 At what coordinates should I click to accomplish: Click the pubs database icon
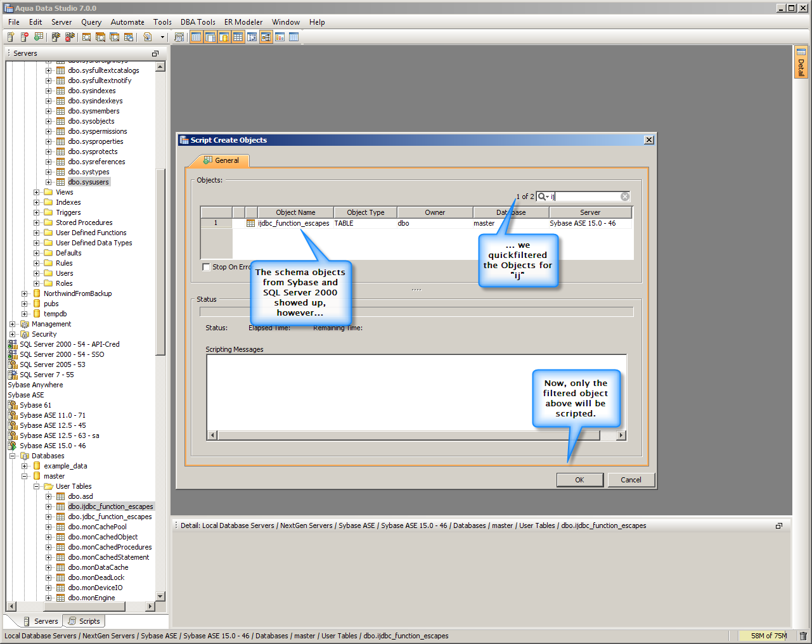tap(37, 304)
